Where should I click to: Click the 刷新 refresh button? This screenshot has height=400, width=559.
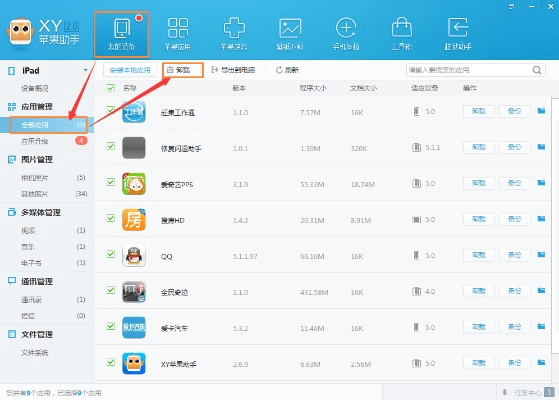(287, 70)
